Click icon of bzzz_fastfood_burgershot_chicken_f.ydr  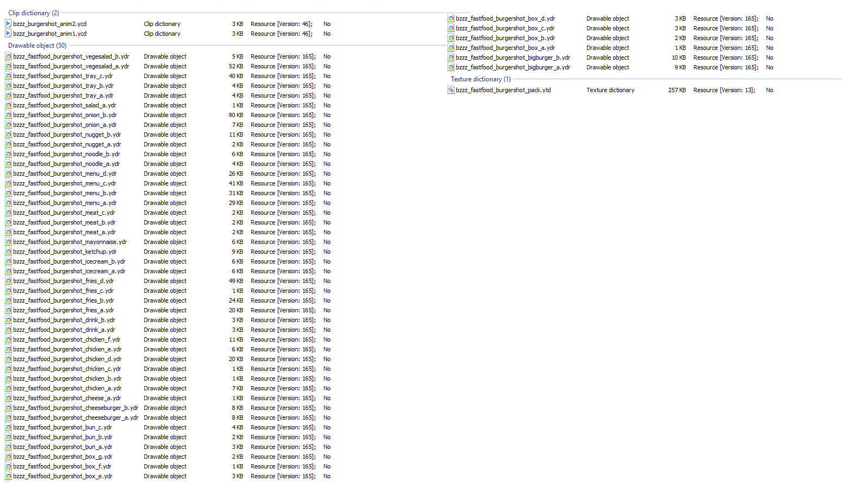[x=8, y=339]
